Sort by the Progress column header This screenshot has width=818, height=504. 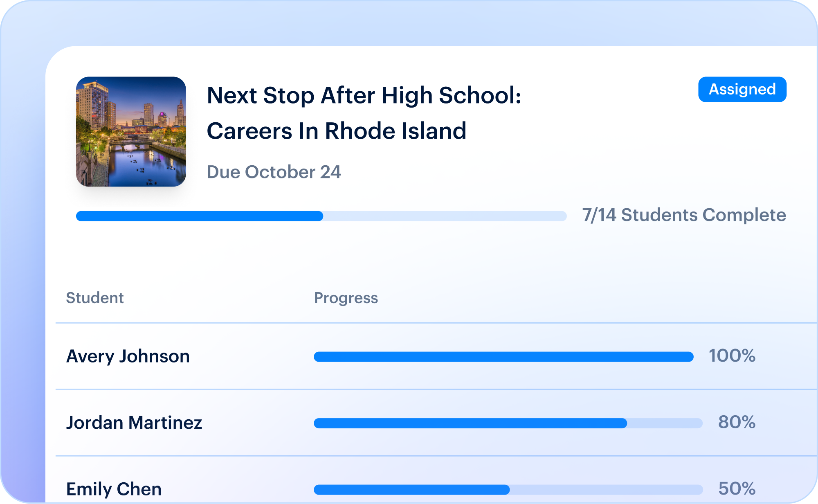coord(346,298)
